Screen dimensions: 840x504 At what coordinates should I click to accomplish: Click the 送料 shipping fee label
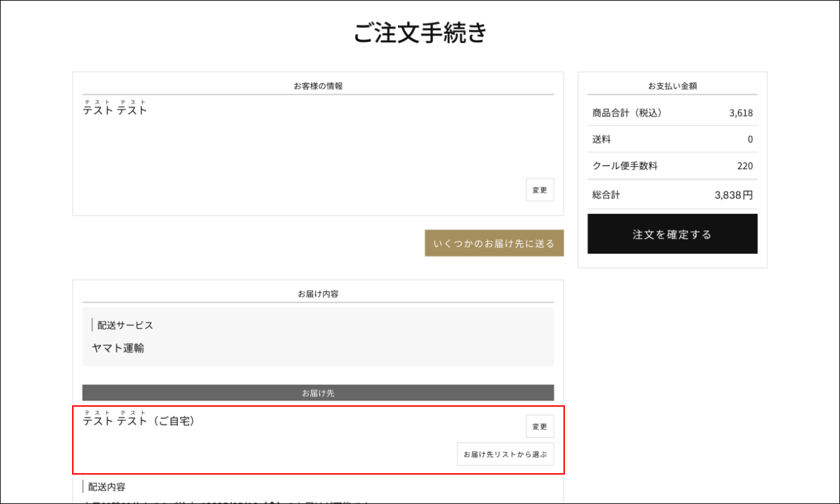point(601,139)
